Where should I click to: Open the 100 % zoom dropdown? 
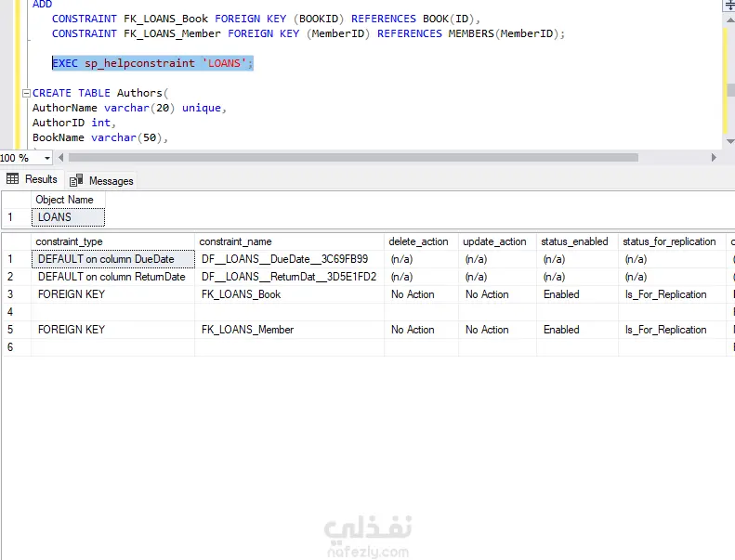click(x=46, y=158)
